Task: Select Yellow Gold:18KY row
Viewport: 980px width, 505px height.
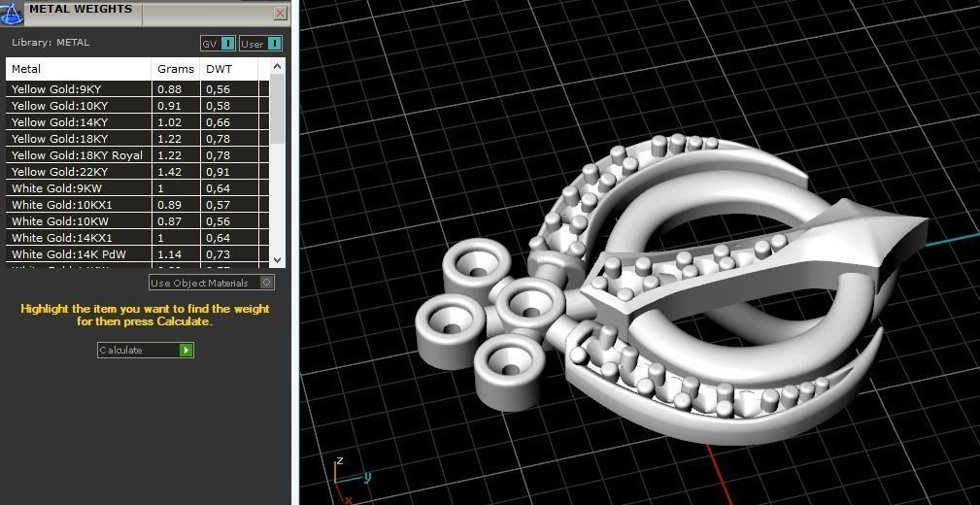Action: click(138, 139)
